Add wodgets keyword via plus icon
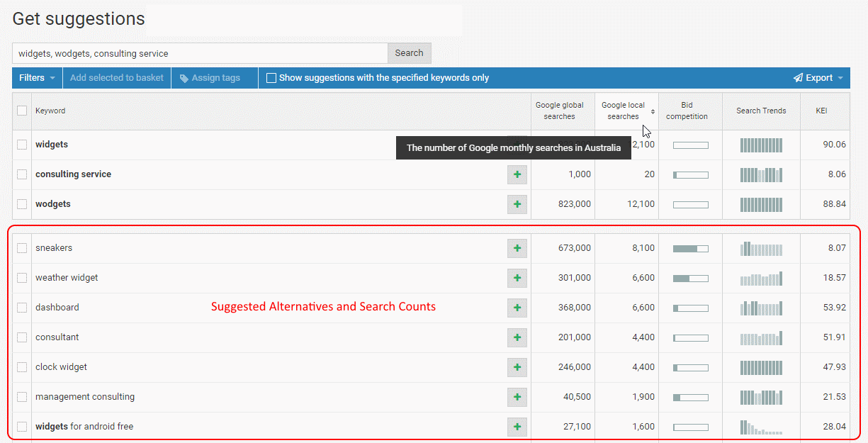 click(517, 204)
